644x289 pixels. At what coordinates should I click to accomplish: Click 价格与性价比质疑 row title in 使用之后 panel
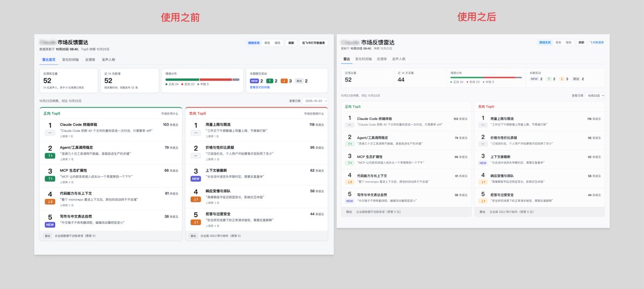[503, 138]
